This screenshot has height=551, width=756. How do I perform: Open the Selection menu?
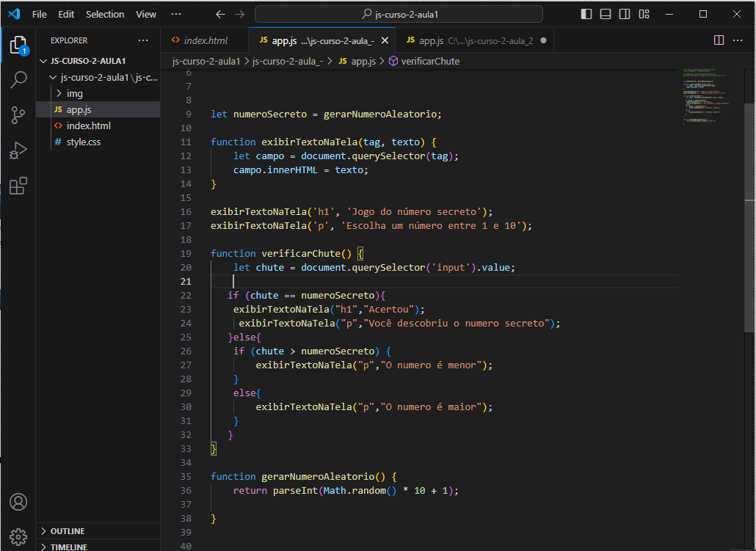point(105,15)
